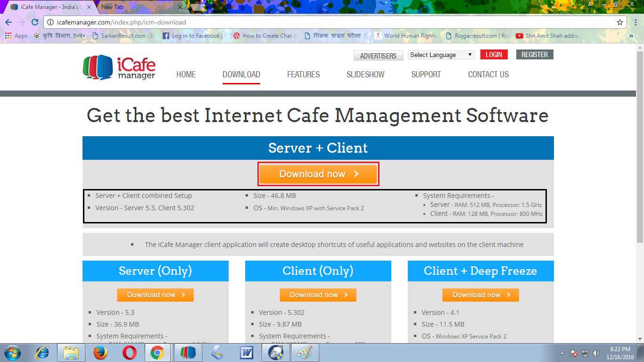Click 'Size - 36.9 MB' under Server (Only)
The width and height of the screenshot is (644, 362).
(117, 324)
